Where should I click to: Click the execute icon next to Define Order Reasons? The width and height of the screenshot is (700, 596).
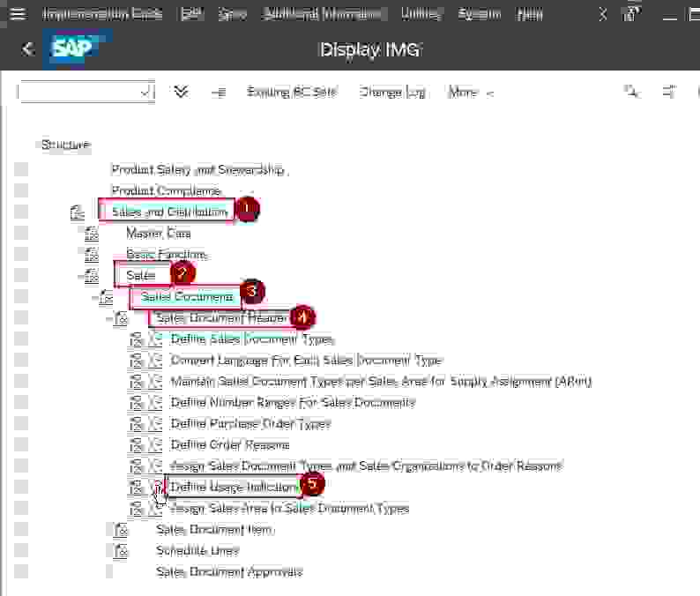coord(155,445)
